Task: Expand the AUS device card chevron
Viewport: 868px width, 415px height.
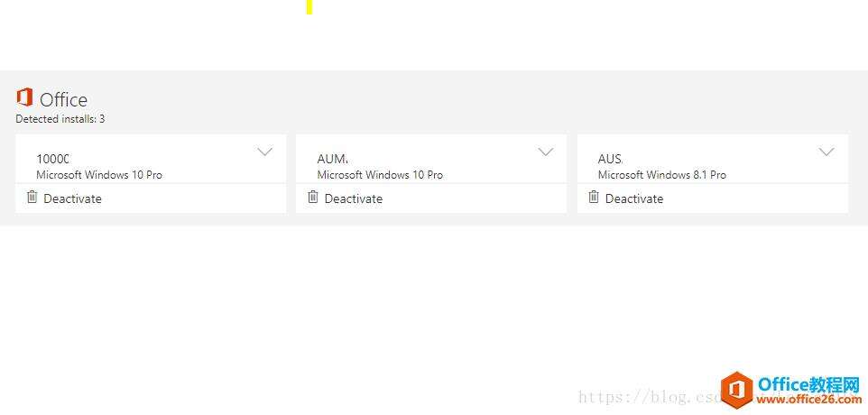Action: pos(826,152)
